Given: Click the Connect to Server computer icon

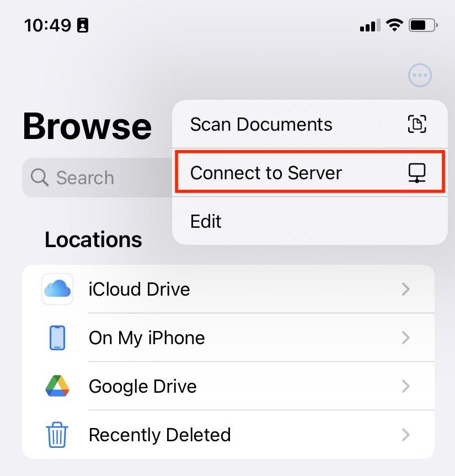Looking at the screenshot, I should [x=417, y=173].
